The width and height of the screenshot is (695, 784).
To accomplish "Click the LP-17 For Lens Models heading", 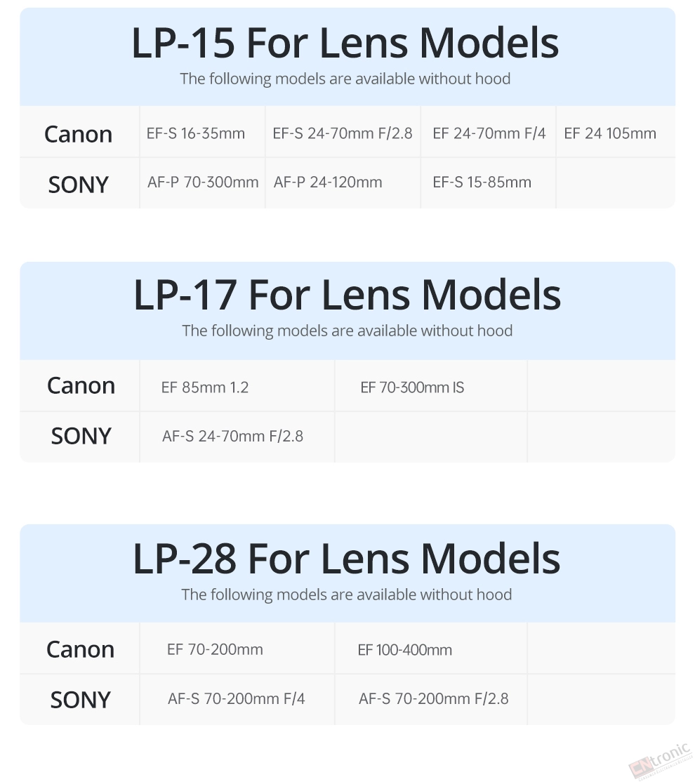I will tap(347, 295).
